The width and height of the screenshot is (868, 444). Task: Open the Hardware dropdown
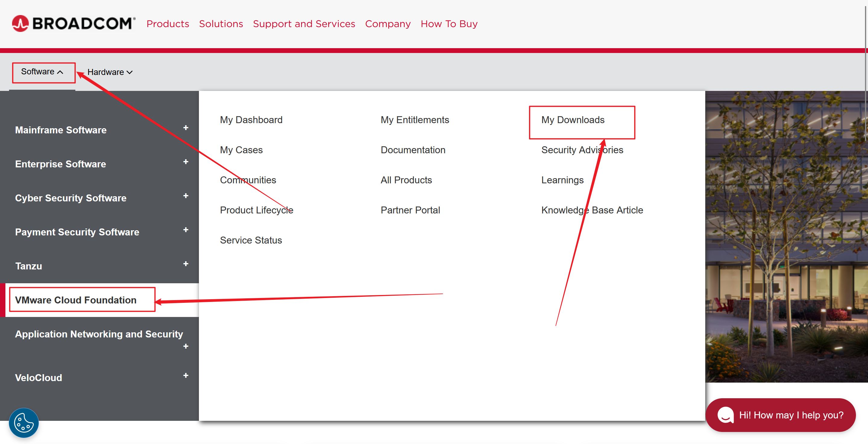tap(110, 72)
